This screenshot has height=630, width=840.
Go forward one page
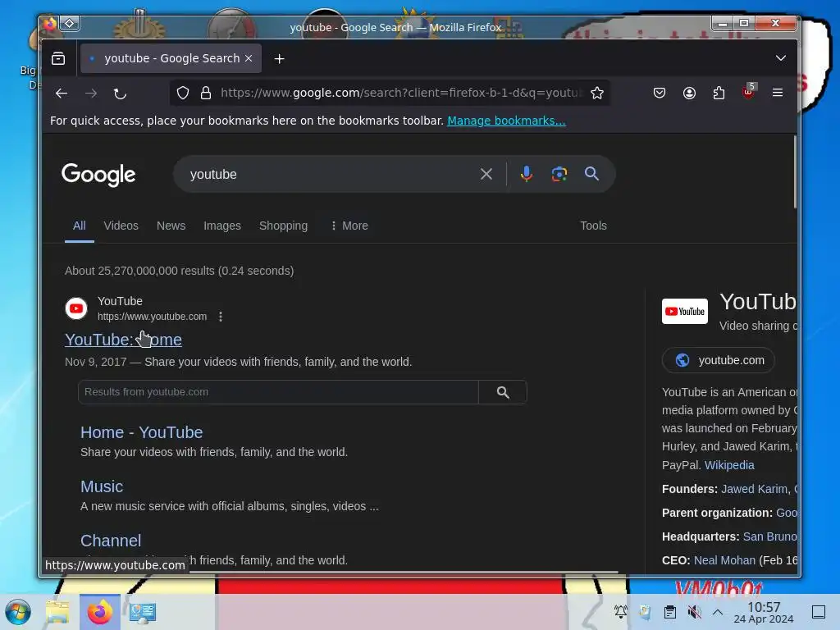(x=91, y=94)
